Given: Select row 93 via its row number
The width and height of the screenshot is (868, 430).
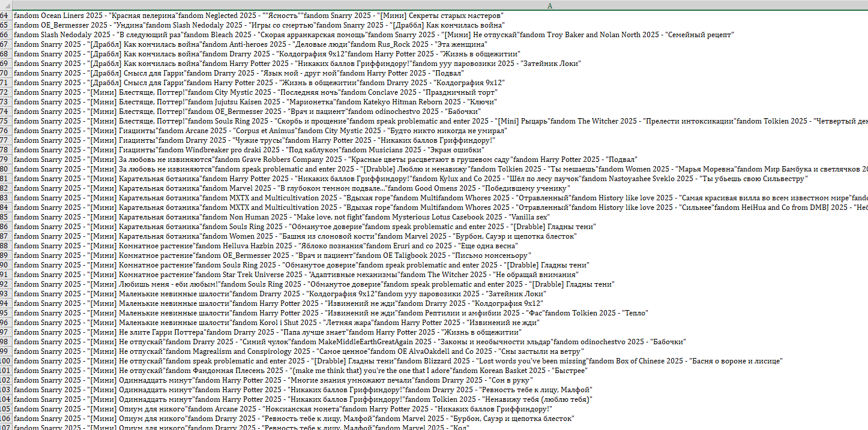Looking at the screenshot, I should 5,294.
